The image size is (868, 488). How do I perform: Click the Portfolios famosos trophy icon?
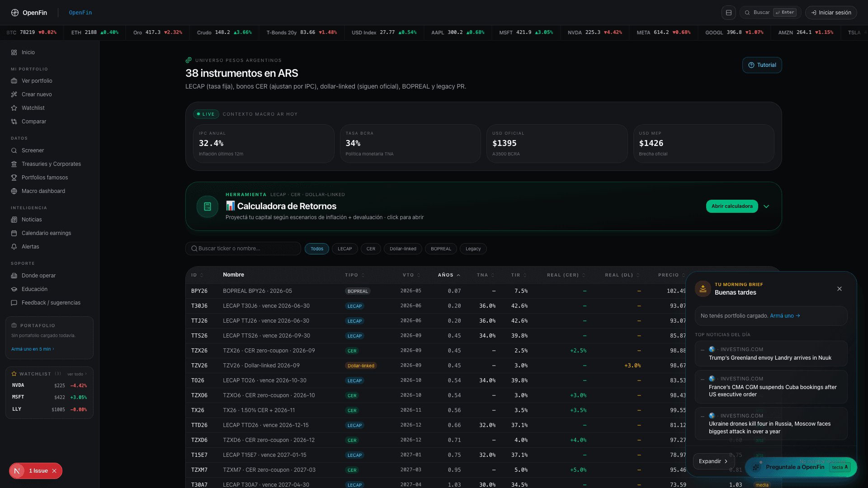point(14,178)
